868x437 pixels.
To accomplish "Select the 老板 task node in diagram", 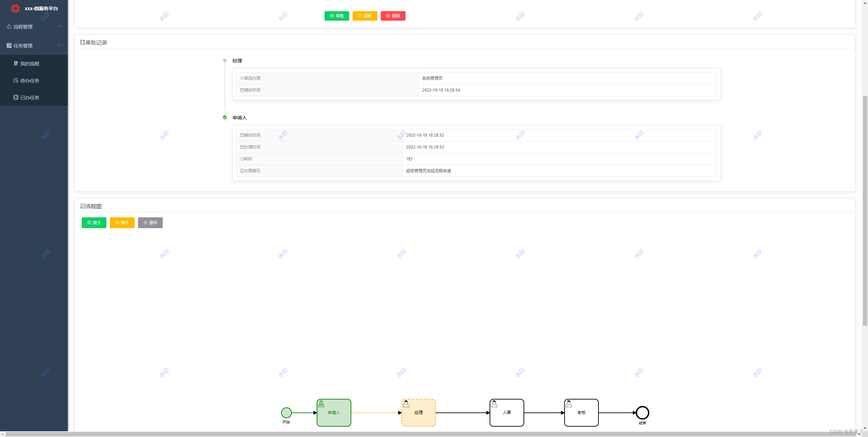I will tap(581, 413).
